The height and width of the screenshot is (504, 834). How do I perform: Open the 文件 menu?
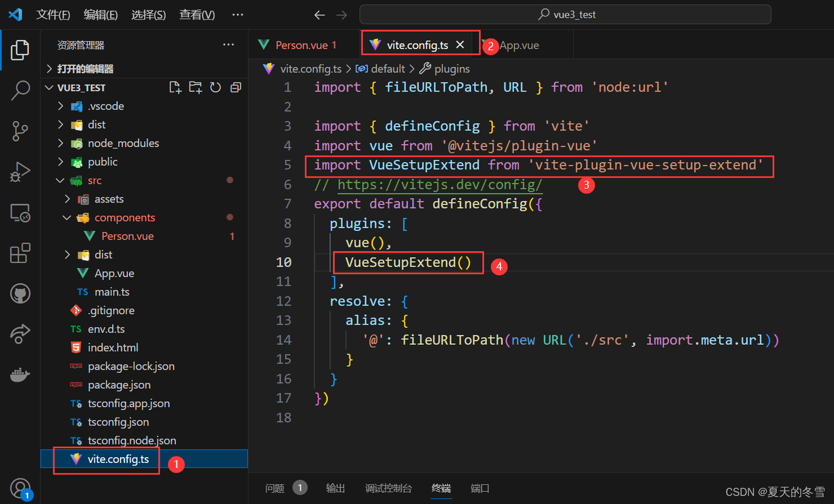tap(53, 14)
